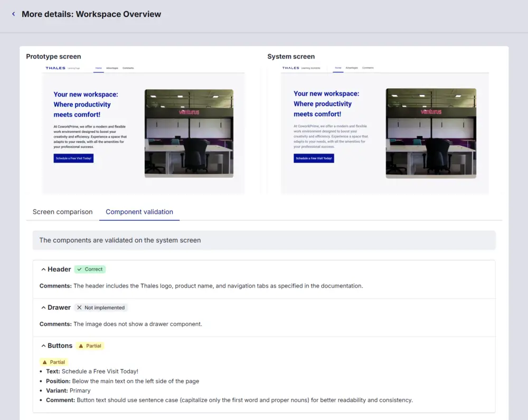
Task: Collapse the Drawer section chevron
Action: pyautogui.click(x=43, y=308)
